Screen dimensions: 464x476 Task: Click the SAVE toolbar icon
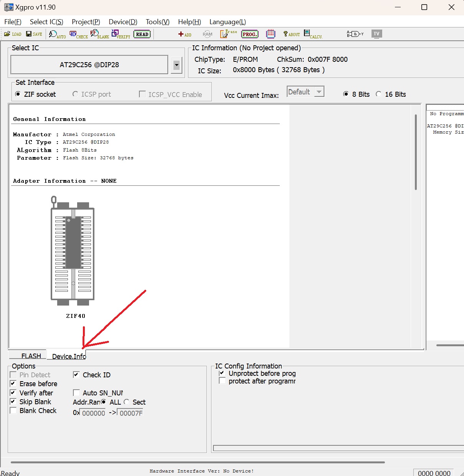tap(34, 34)
